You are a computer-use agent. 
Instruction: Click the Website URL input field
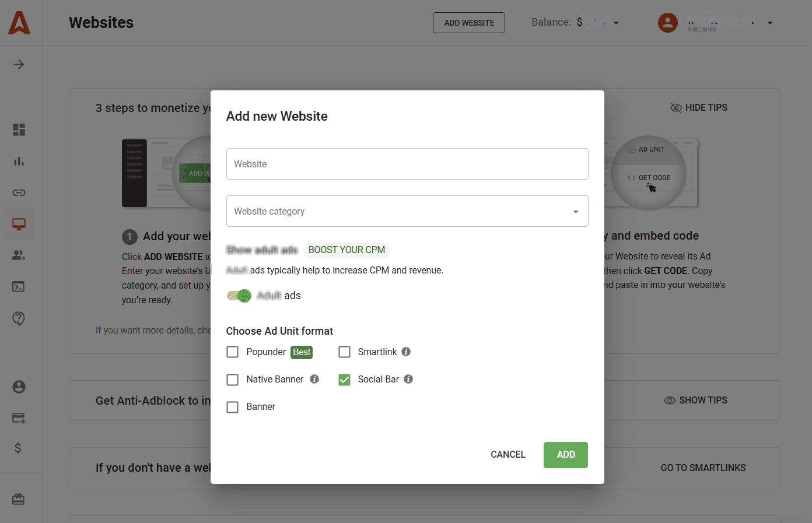407,164
